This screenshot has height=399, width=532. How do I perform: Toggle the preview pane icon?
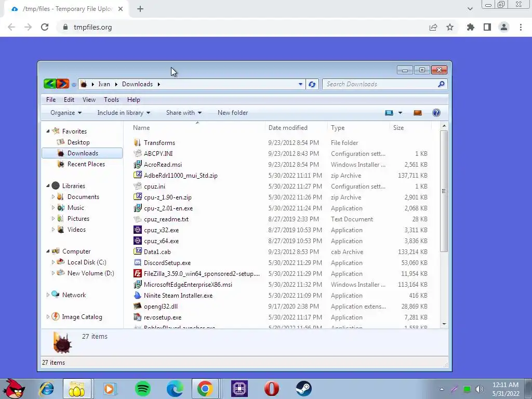(418, 113)
